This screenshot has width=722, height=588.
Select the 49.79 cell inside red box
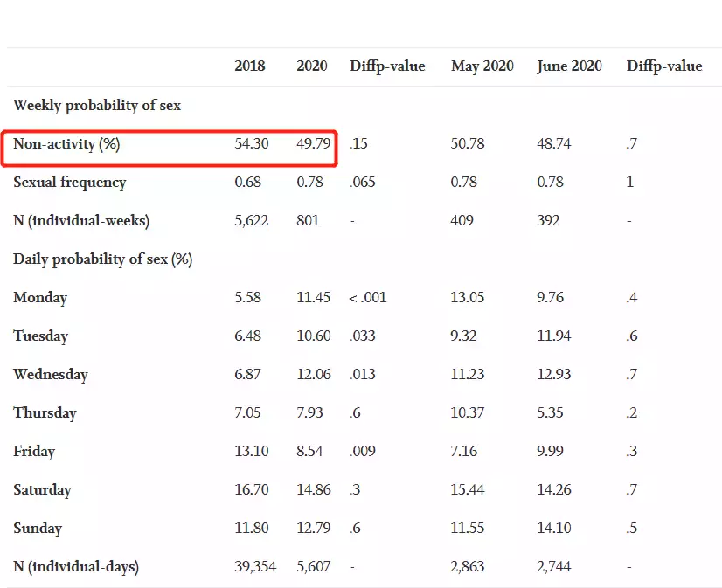314,144
